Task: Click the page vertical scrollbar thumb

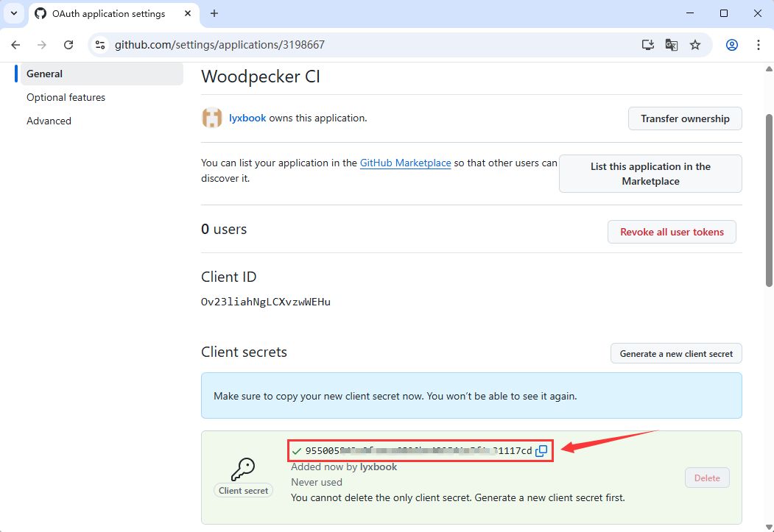Action: click(769, 199)
